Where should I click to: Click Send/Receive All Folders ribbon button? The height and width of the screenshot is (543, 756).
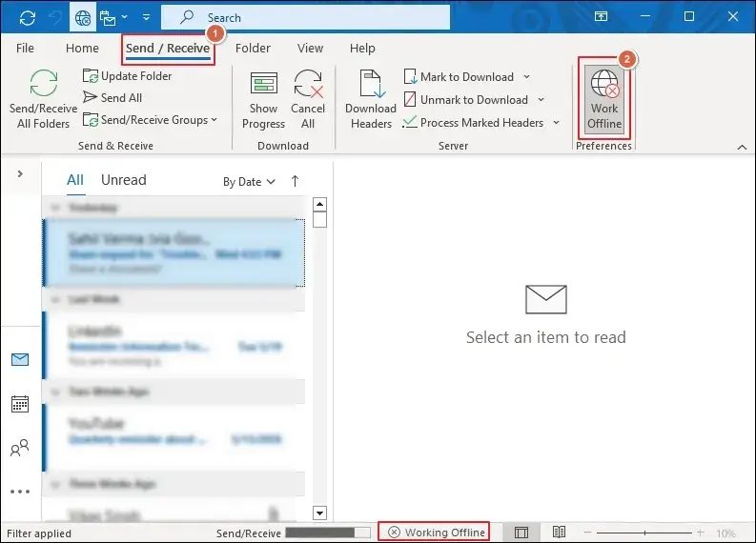coord(44,100)
